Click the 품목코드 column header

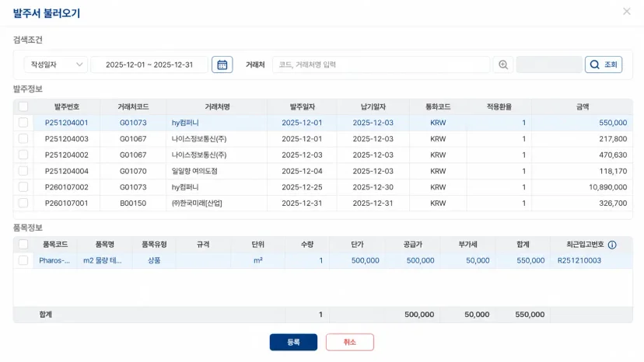pyautogui.click(x=55, y=245)
